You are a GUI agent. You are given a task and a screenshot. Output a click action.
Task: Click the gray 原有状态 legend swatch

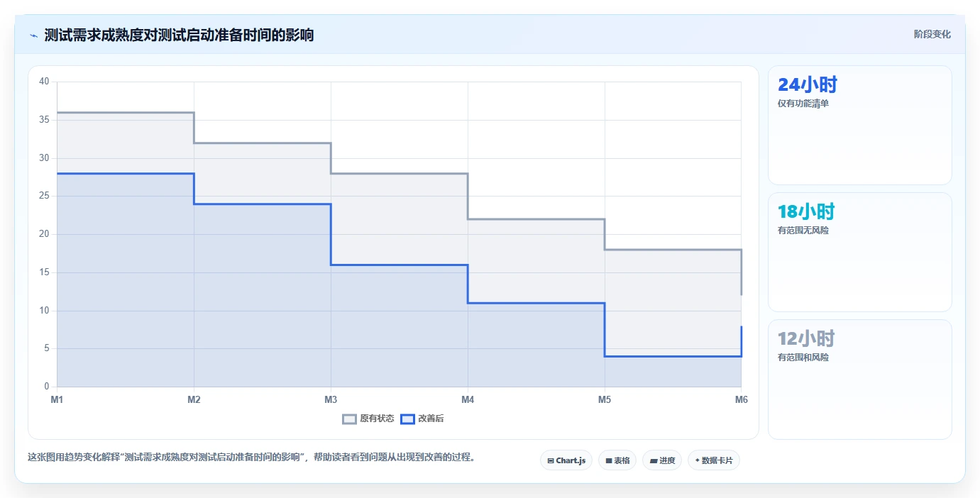tap(349, 419)
